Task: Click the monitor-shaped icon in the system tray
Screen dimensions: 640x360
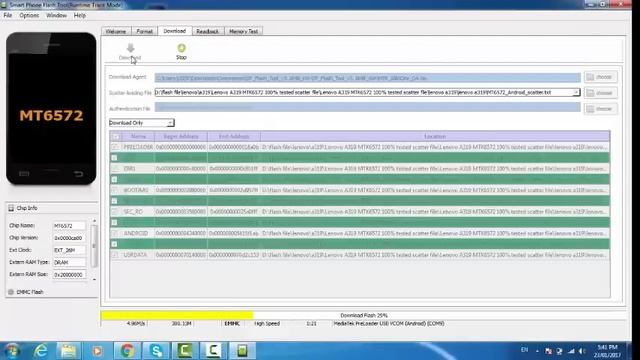Action: click(560, 351)
